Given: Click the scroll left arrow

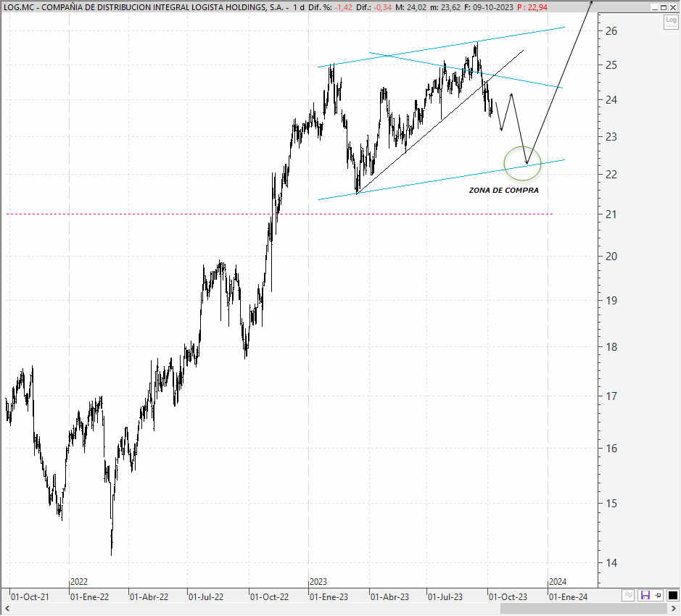Looking at the screenshot, I should click(x=7, y=609).
